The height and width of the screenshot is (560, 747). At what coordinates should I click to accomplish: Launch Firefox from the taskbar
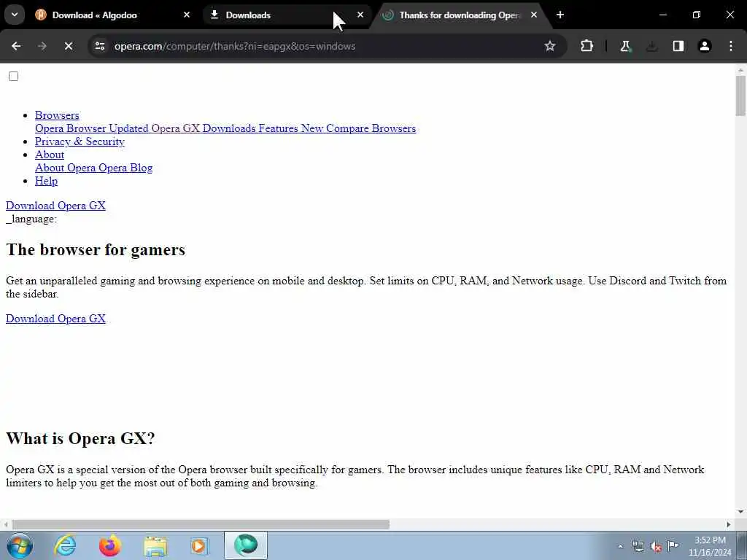[110, 545]
